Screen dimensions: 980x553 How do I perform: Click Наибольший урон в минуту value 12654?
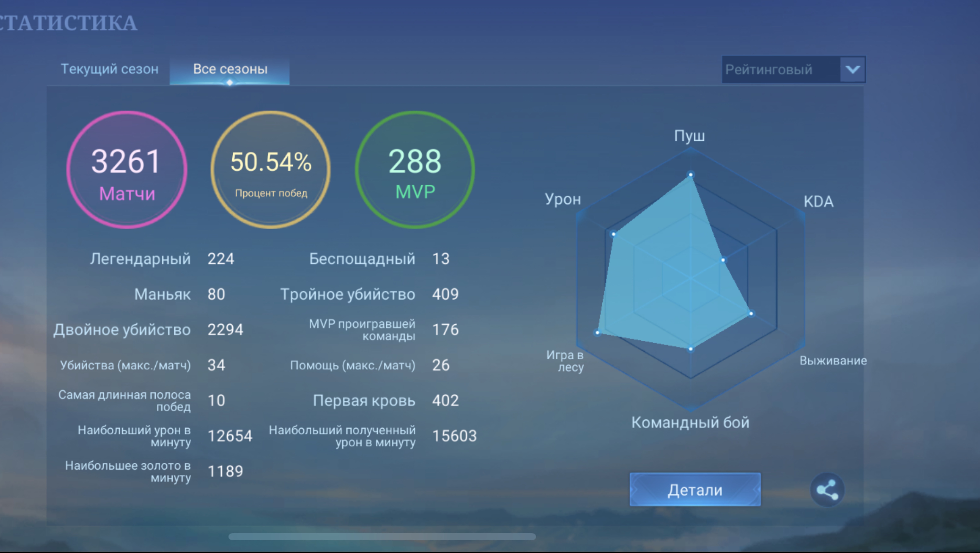point(230,436)
